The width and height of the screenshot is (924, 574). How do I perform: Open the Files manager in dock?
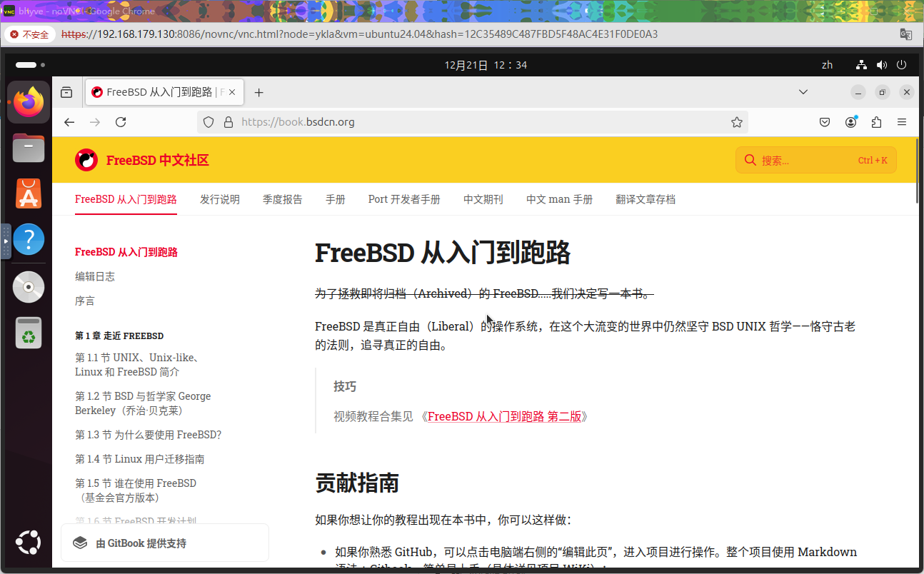coord(29,148)
